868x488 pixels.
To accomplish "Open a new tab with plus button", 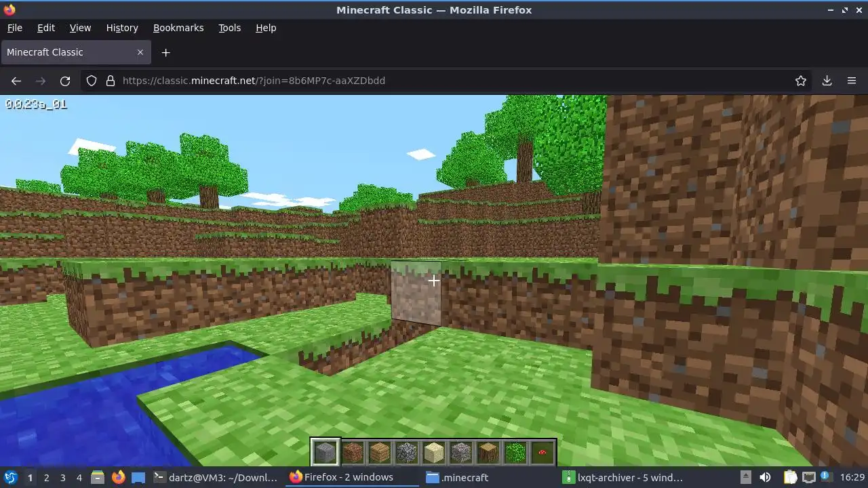I will click(x=165, y=52).
